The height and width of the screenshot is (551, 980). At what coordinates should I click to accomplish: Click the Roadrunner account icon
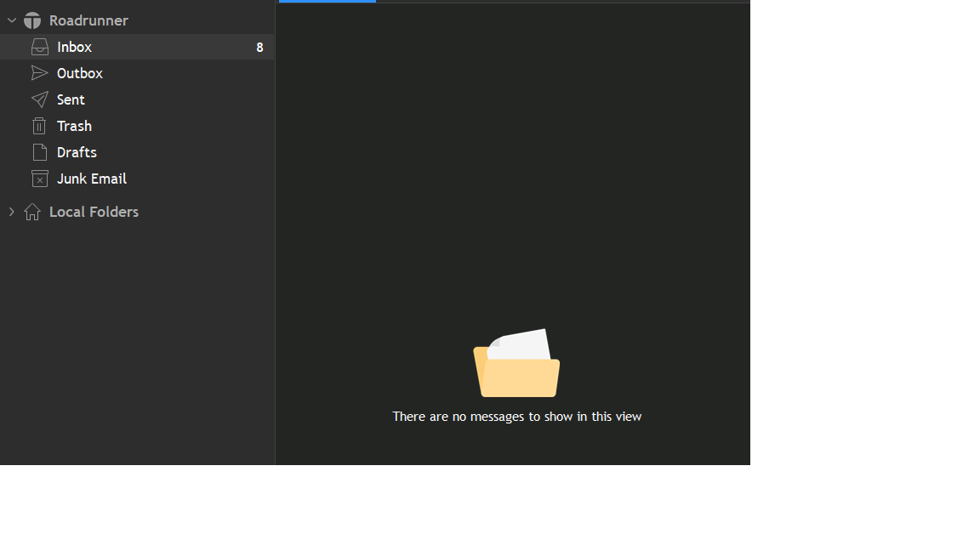pyautogui.click(x=32, y=20)
